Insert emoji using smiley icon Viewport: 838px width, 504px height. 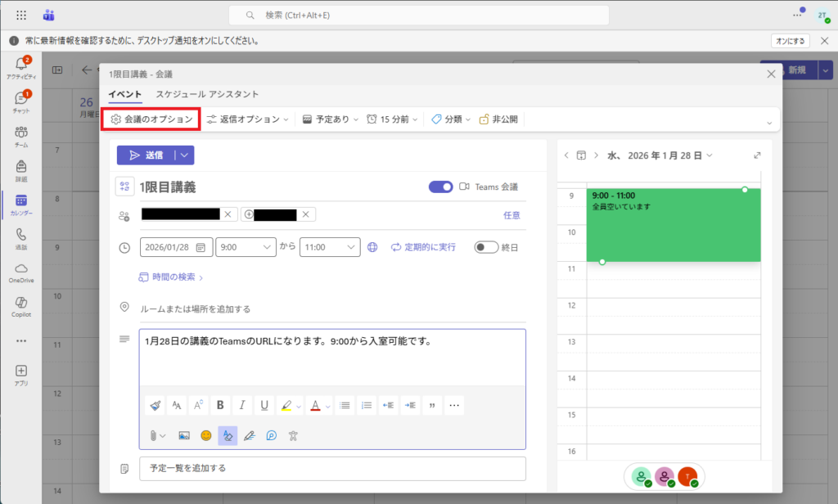coord(206,435)
